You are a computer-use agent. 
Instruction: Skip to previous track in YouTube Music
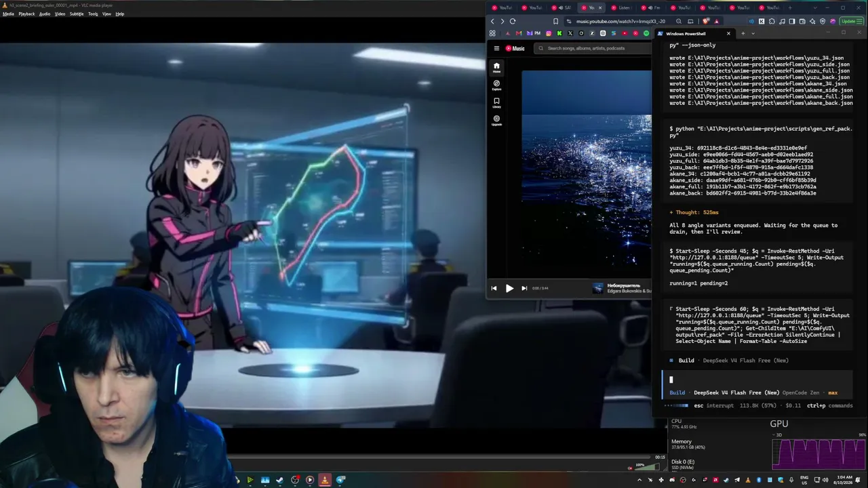[494, 288]
